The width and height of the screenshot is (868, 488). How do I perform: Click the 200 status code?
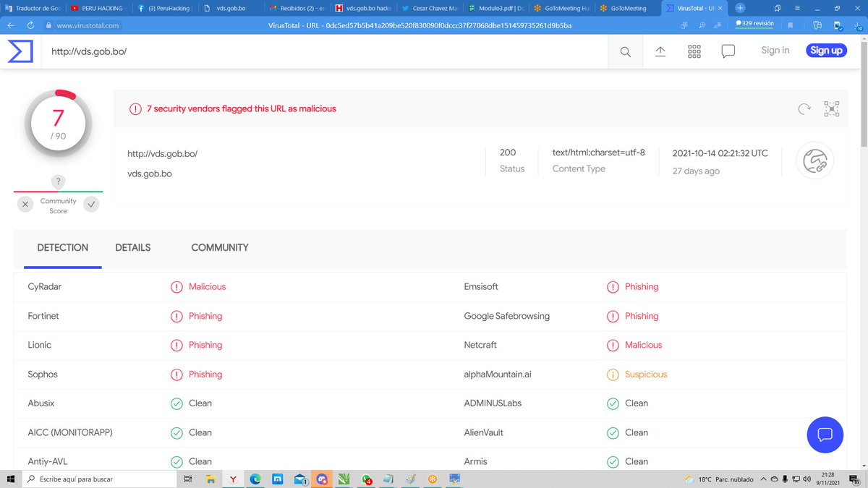click(x=508, y=153)
